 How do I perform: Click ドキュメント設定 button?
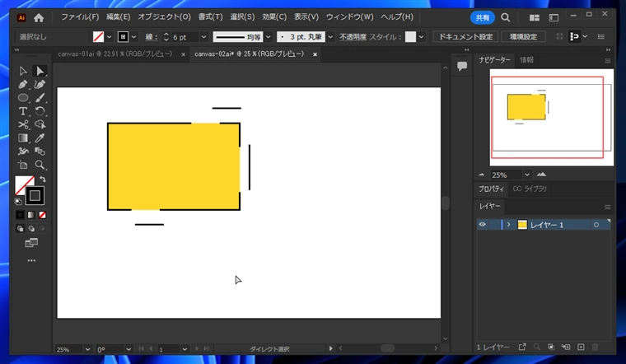[x=466, y=37]
